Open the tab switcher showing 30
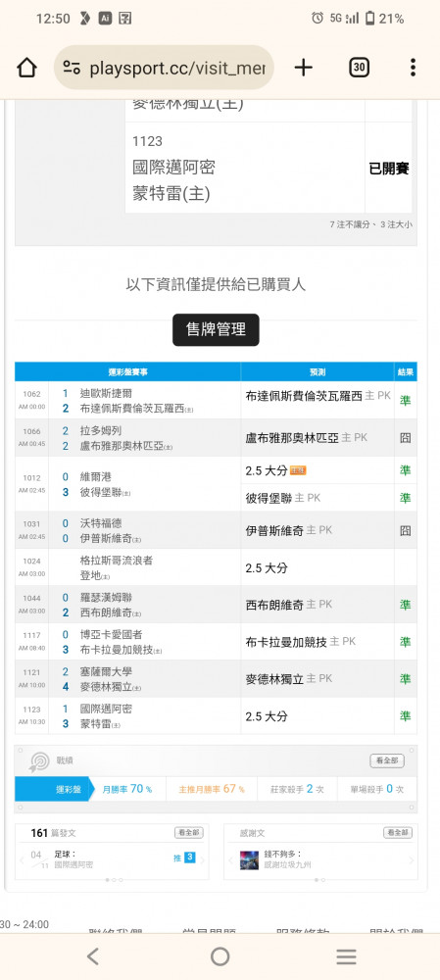The image size is (440, 980). (x=359, y=68)
